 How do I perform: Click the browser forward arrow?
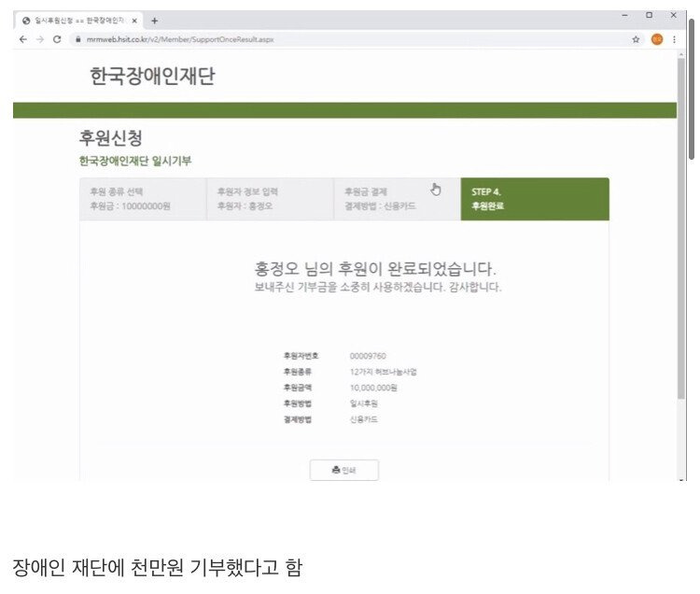40,39
